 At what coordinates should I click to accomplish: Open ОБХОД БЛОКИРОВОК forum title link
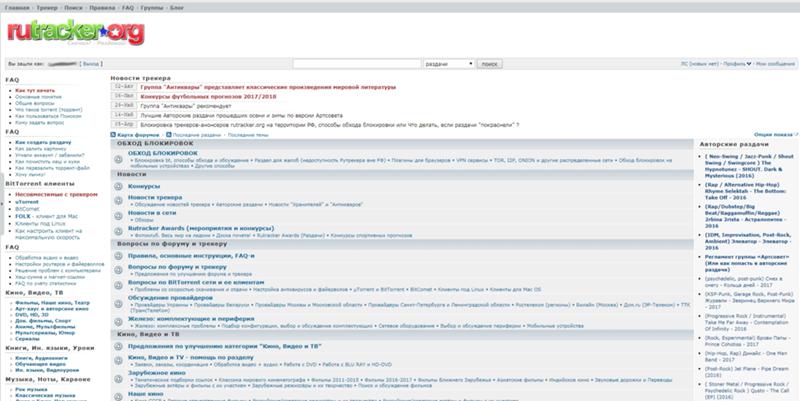[163, 153]
